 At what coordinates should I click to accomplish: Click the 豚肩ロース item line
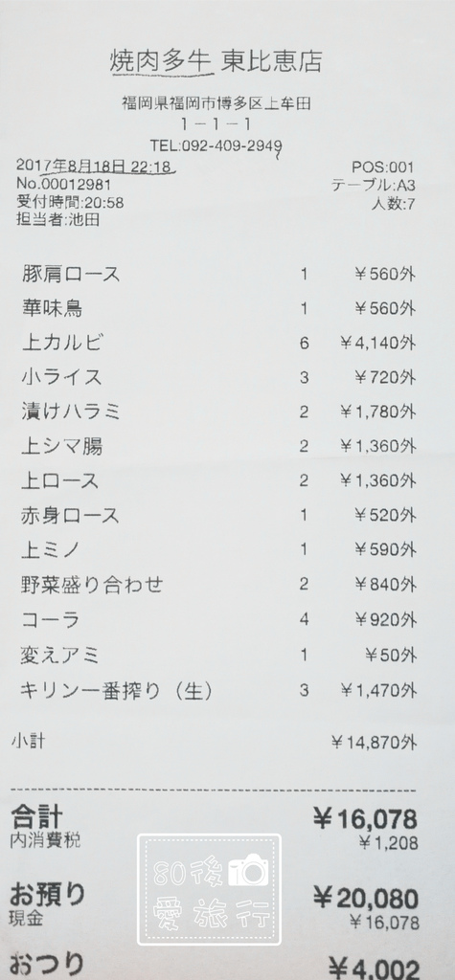(x=218, y=274)
